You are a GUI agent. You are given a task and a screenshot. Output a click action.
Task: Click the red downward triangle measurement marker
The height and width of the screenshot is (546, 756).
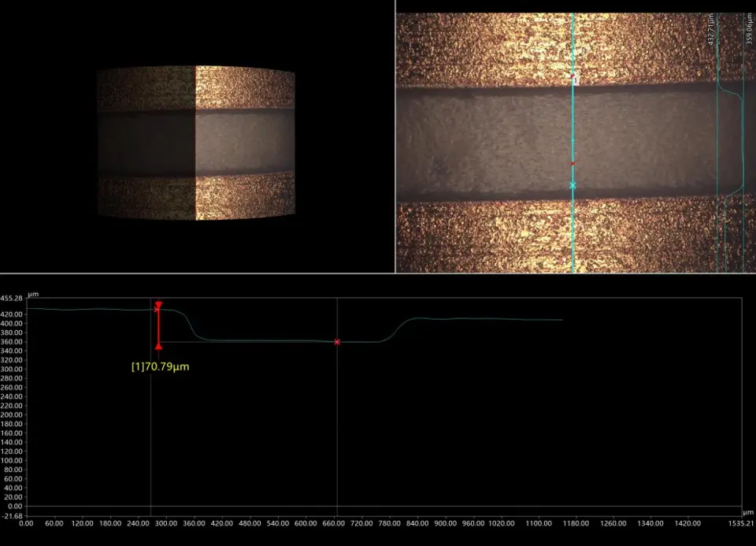click(x=158, y=304)
